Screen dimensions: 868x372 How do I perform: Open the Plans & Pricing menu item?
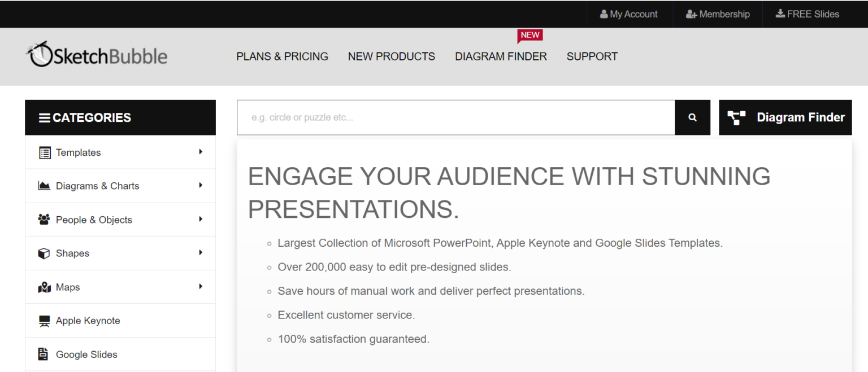282,56
